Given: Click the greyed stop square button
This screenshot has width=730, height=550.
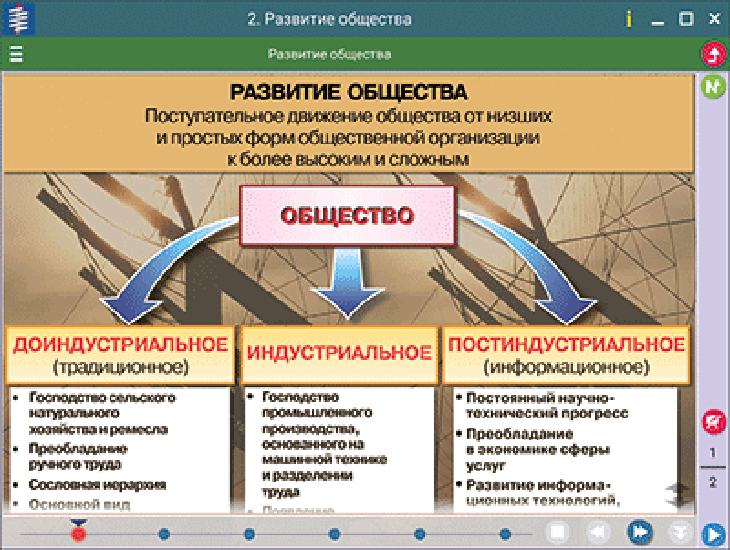Looking at the screenshot, I should pyautogui.click(x=557, y=532).
